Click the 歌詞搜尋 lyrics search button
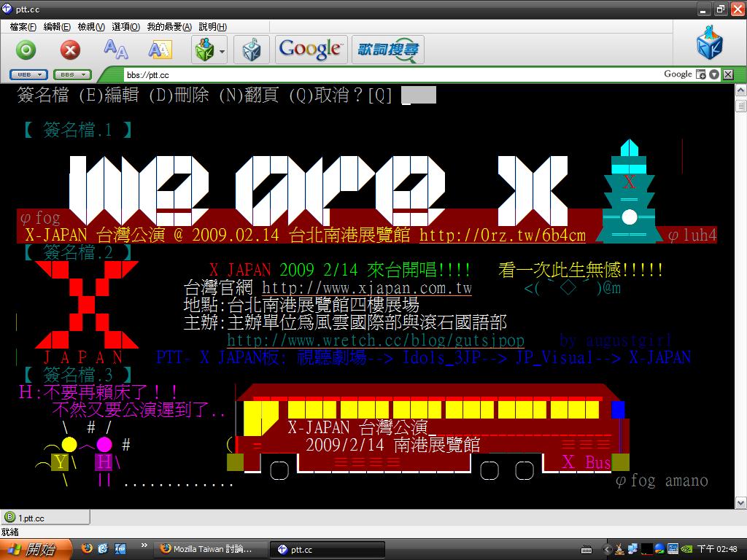This screenshot has width=747, height=560. 388,50
